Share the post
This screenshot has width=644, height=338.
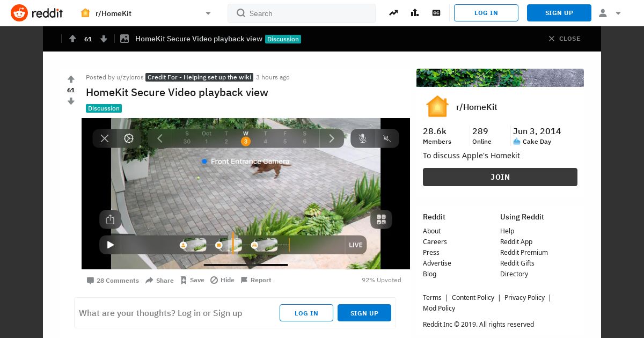159,281
